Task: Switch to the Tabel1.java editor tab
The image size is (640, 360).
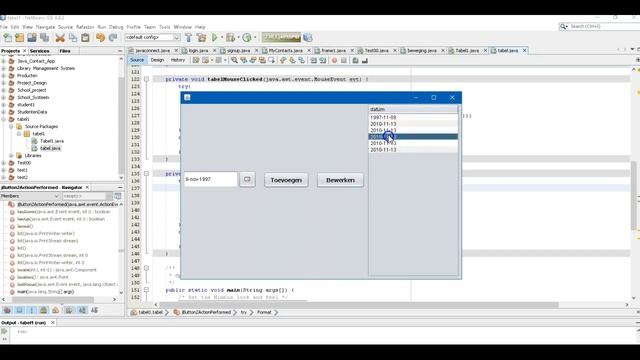Action: point(467,51)
